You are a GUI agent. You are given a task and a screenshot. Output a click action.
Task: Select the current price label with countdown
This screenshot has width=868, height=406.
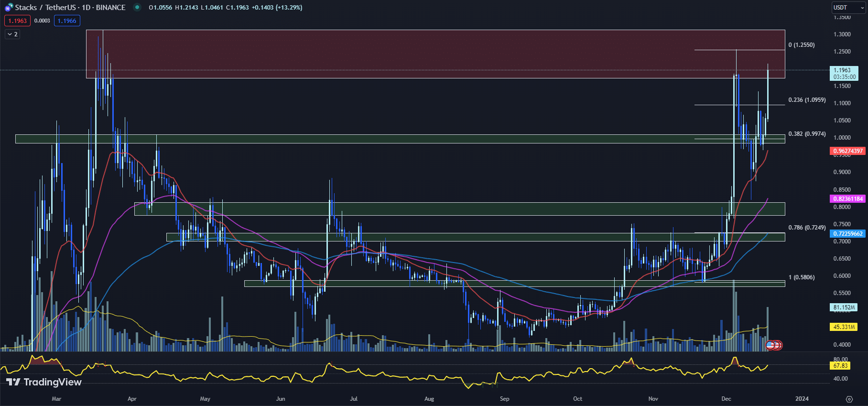tap(845, 73)
